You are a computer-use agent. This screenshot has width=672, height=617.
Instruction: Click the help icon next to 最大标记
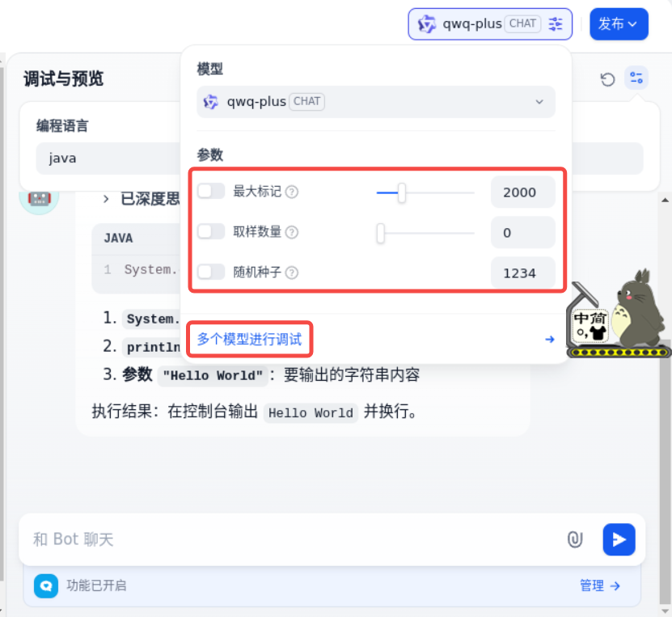pyautogui.click(x=291, y=192)
